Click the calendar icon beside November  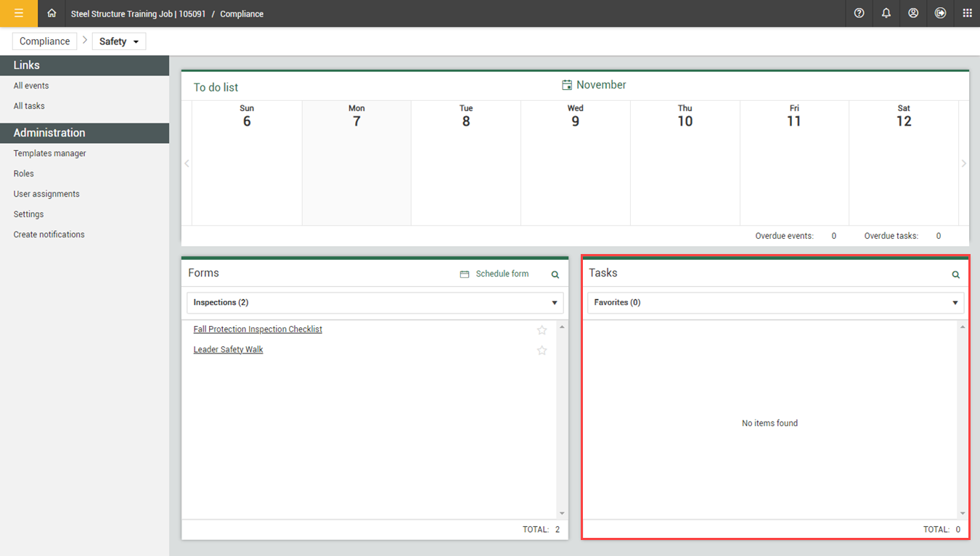[567, 85]
